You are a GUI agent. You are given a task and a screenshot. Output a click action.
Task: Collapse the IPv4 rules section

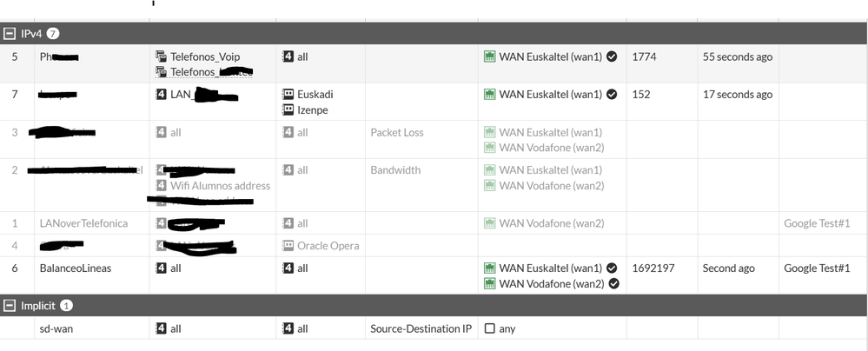coord(10,33)
